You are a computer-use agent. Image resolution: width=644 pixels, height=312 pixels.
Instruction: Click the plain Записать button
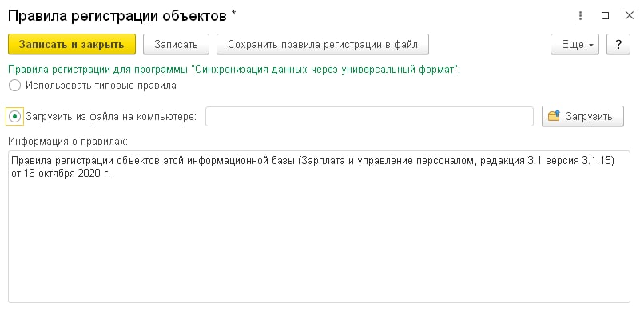(x=176, y=44)
